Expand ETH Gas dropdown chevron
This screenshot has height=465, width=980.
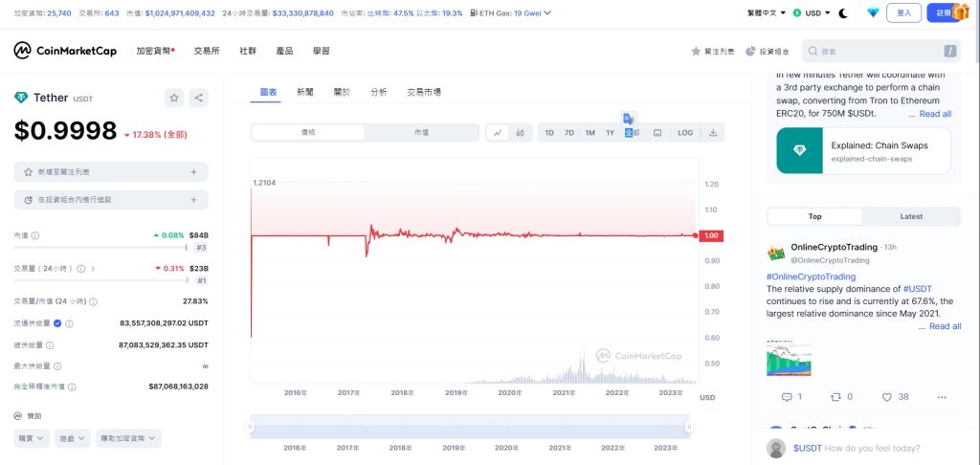click(547, 12)
